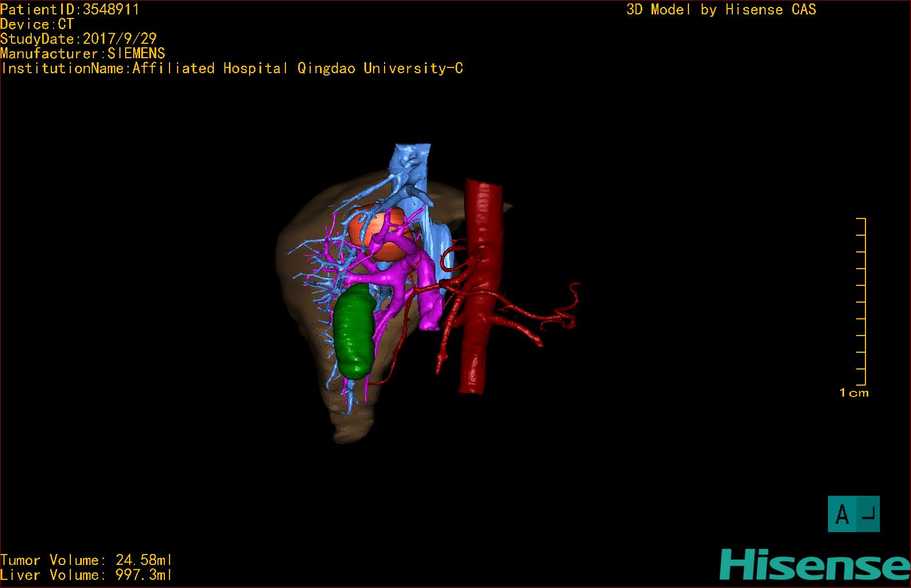Click the '1cm' scale label
Viewport: 911px width, 588px height.
(x=854, y=393)
